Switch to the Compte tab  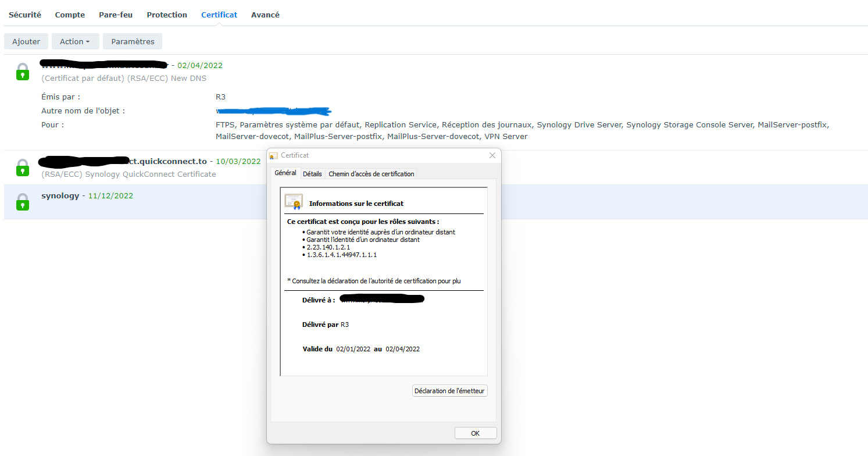[x=70, y=15]
